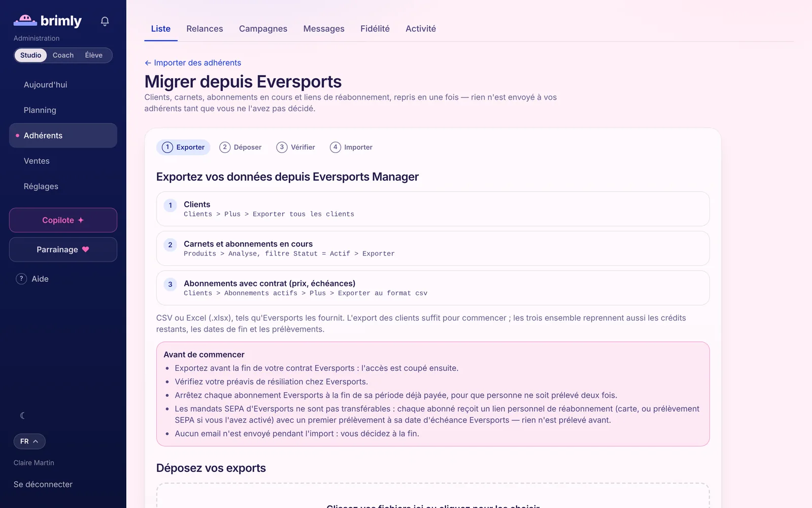Go to Ventes in sidebar
Screen dimensions: 812x508
coord(63,161)
